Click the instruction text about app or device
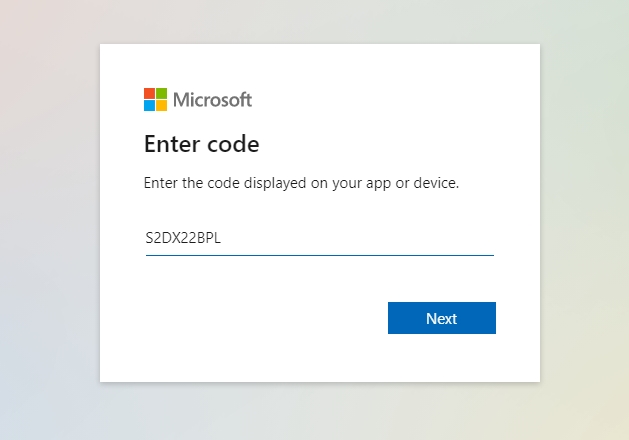This screenshot has width=629, height=440. pyautogui.click(x=301, y=183)
